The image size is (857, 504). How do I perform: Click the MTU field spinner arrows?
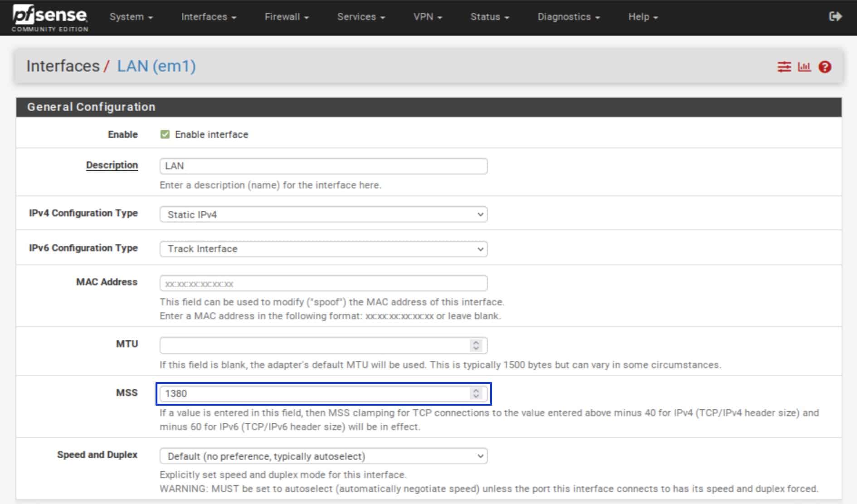pyautogui.click(x=476, y=345)
